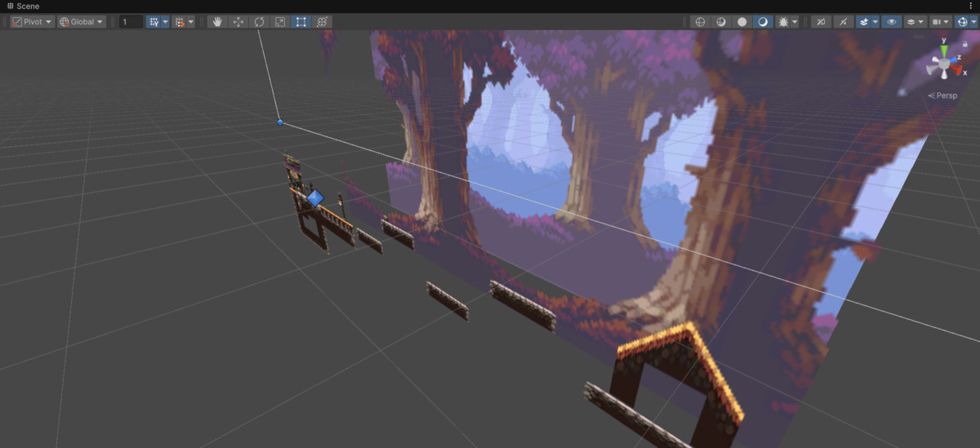Open the Global handle rotation dropdown
Image resolution: width=980 pixels, height=448 pixels.
82,22
